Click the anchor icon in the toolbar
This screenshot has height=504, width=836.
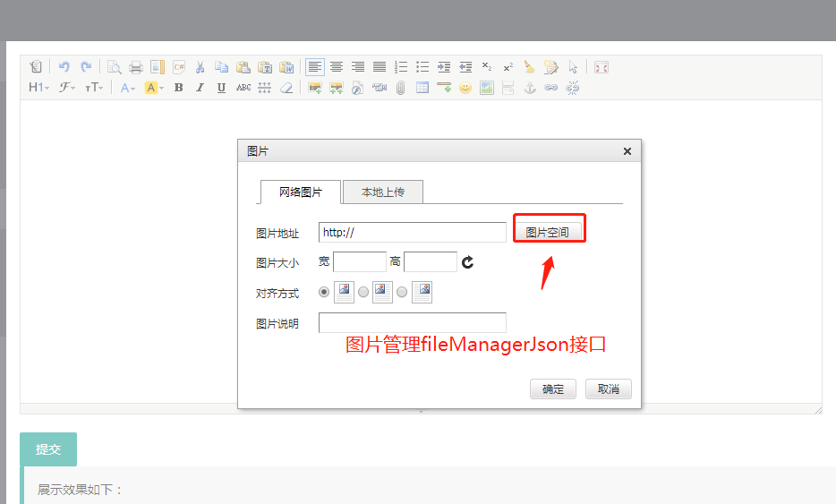coord(530,88)
